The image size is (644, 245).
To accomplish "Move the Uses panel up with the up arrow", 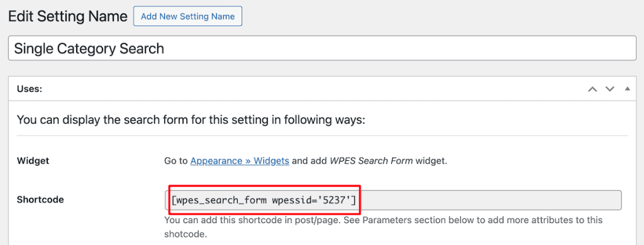I will pyautogui.click(x=592, y=89).
